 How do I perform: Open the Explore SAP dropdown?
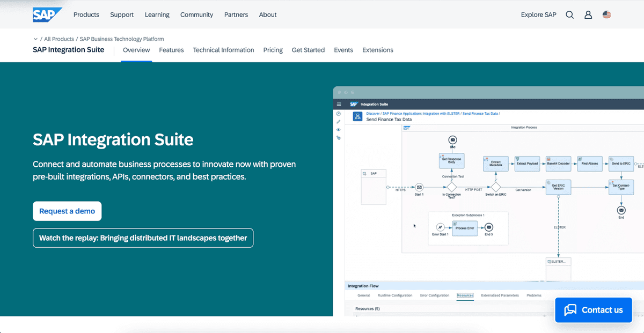pos(538,15)
